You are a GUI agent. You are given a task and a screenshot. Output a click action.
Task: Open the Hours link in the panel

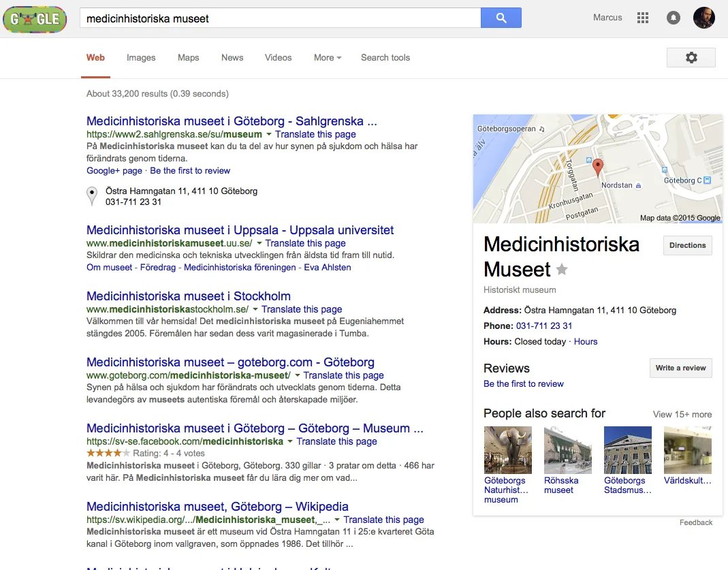point(586,342)
